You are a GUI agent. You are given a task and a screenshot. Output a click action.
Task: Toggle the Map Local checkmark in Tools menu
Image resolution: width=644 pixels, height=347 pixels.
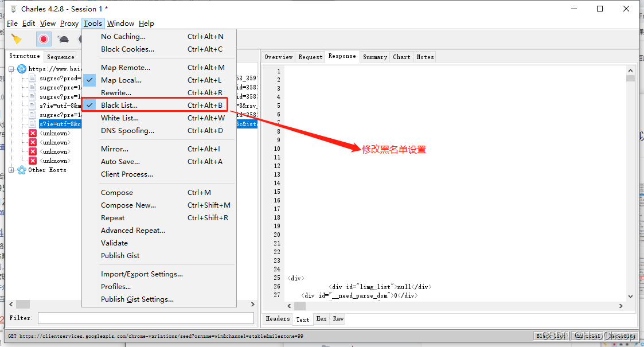coord(89,80)
